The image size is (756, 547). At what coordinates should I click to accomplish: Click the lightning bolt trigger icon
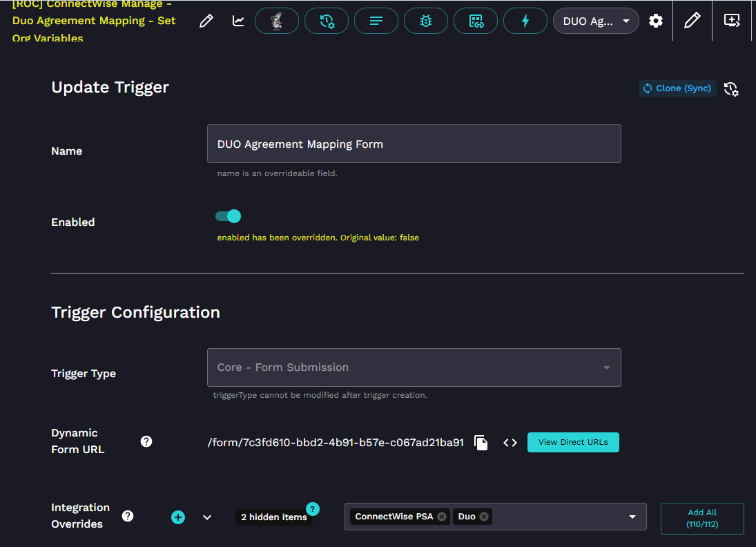coord(525,21)
